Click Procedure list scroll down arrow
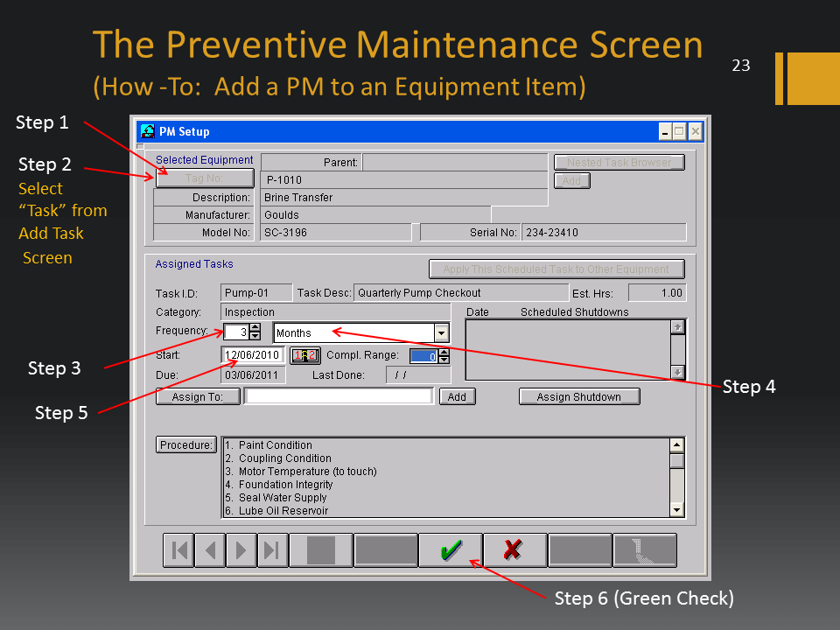The height and width of the screenshot is (630, 840). (x=676, y=510)
